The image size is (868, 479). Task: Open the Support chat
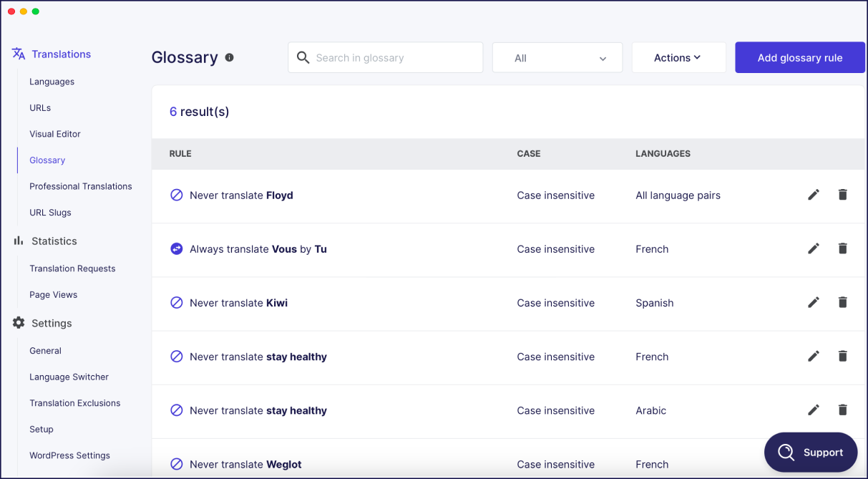pyautogui.click(x=811, y=452)
